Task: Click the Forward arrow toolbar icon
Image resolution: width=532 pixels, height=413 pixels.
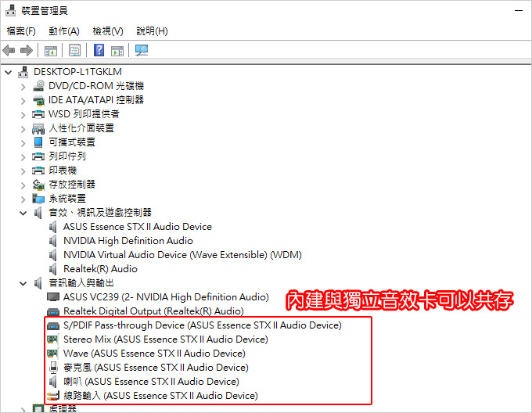Action: point(27,51)
